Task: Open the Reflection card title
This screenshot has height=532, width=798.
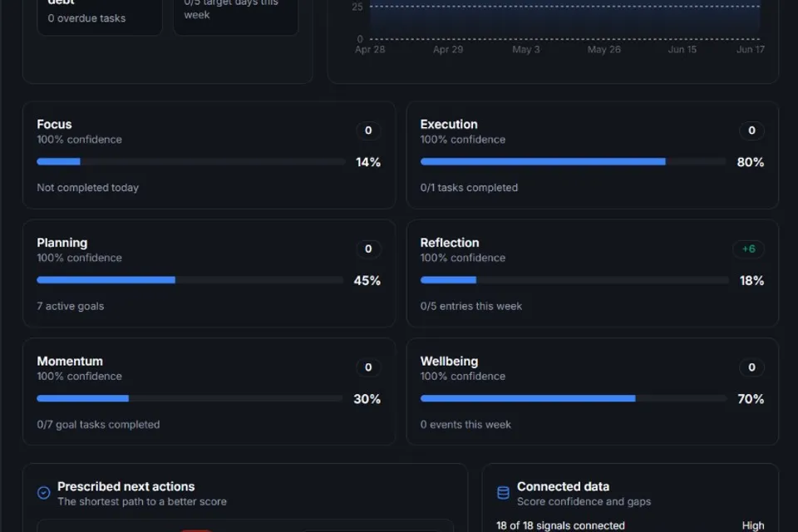Action: (450, 243)
